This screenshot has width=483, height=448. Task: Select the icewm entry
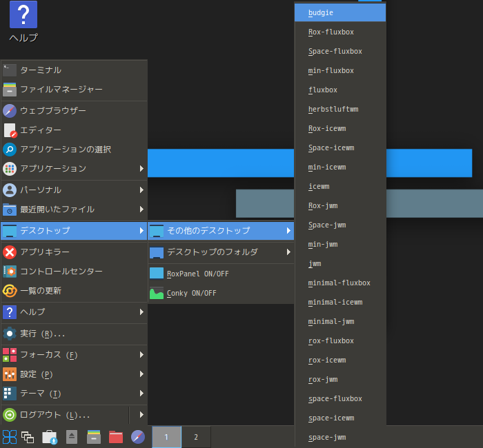coord(340,187)
